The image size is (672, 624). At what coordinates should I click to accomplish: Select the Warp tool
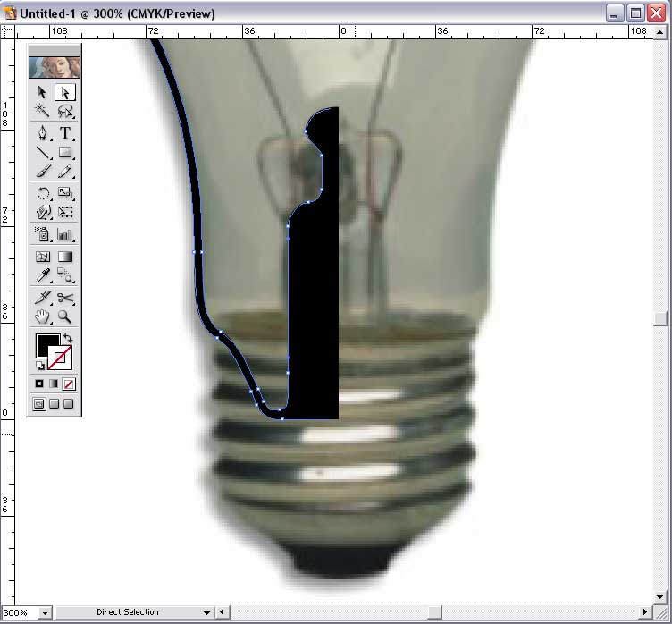click(x=42, y=212)
